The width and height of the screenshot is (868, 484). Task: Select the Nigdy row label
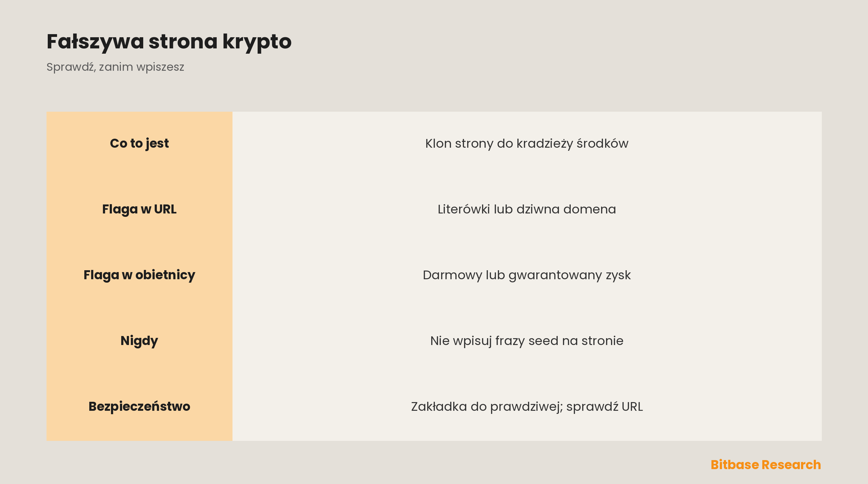point(139,341)
